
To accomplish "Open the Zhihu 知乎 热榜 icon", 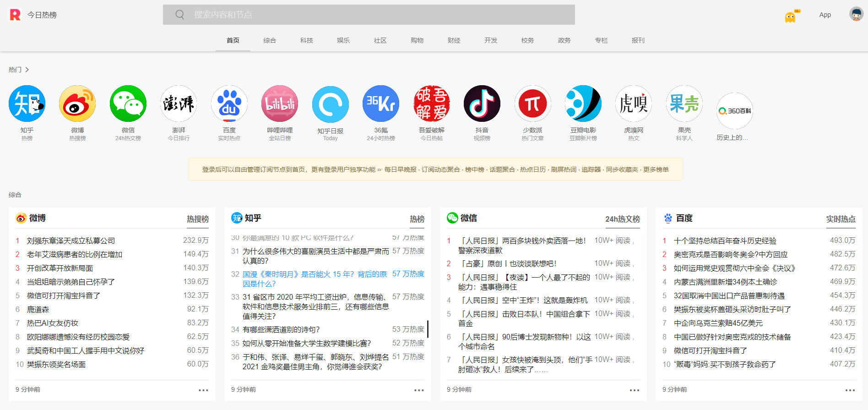I will pos(27,104).
